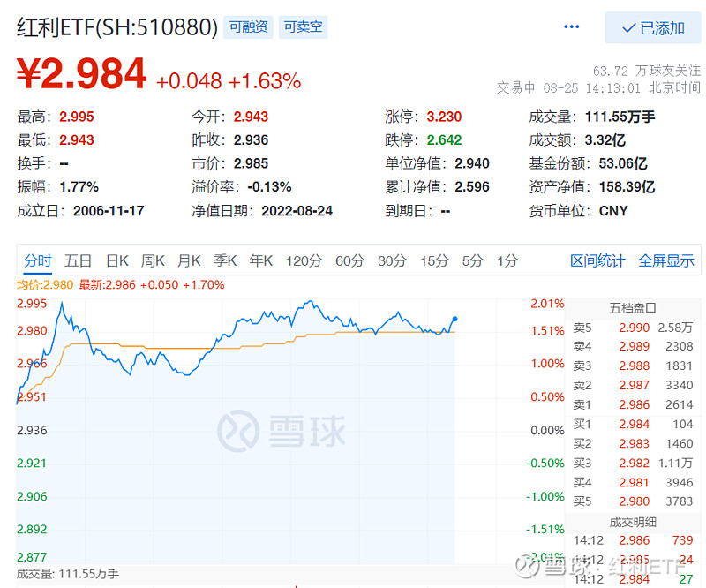Show the 年K chart view
Viewport: 706px width, 588px height.
(261, 260)
